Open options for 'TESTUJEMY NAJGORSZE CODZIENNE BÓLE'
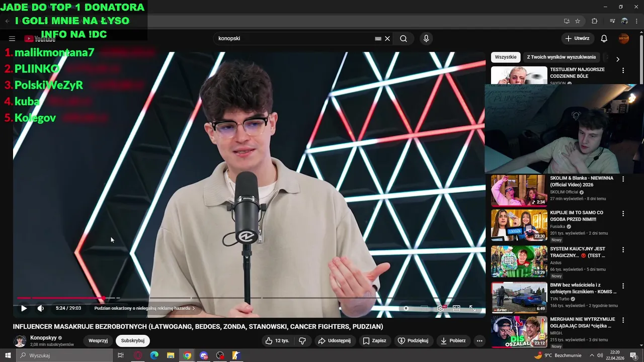Image resolution: width=644 pixels, height=362 pixels. [x=623, y=71]
